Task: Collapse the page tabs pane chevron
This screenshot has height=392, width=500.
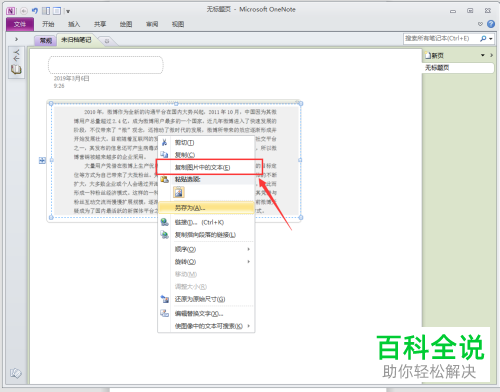Action: (x=491, y=55)
